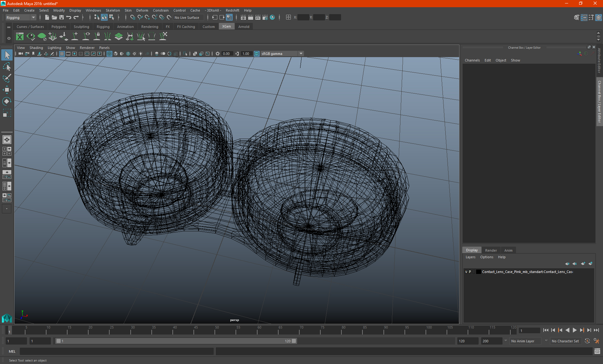
Task: Activate the Paint Selection tool
Action: point(7,78)
